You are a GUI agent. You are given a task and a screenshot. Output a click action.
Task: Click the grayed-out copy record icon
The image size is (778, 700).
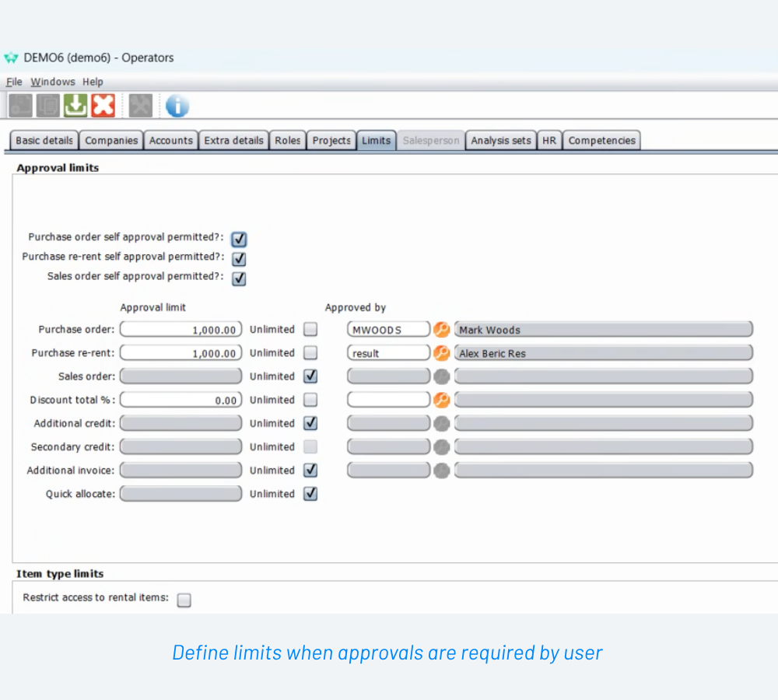pyautogui.click(x=48, y=105)
